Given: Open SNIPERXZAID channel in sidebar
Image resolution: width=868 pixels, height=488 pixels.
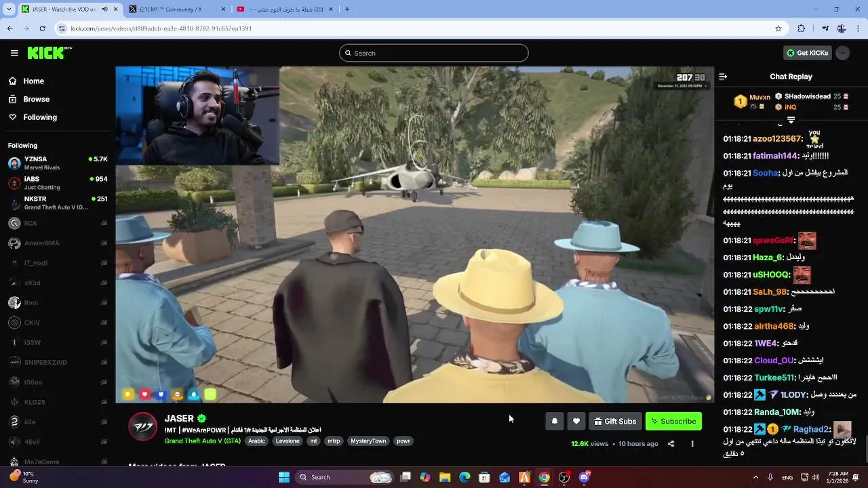Looking at the screenshot, I should pos(58,363).
